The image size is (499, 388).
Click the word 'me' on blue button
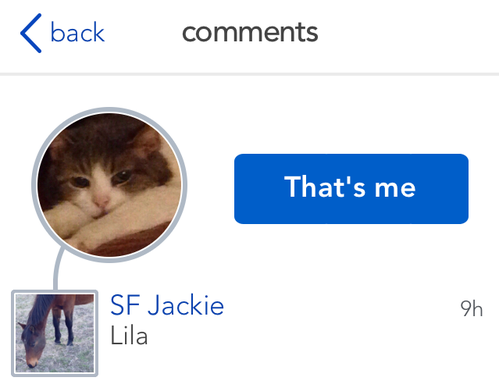[395, 188]
